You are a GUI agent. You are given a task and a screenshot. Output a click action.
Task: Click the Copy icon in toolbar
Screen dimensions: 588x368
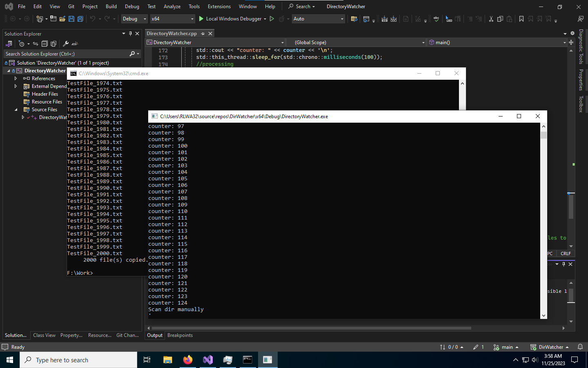[500, 19]
